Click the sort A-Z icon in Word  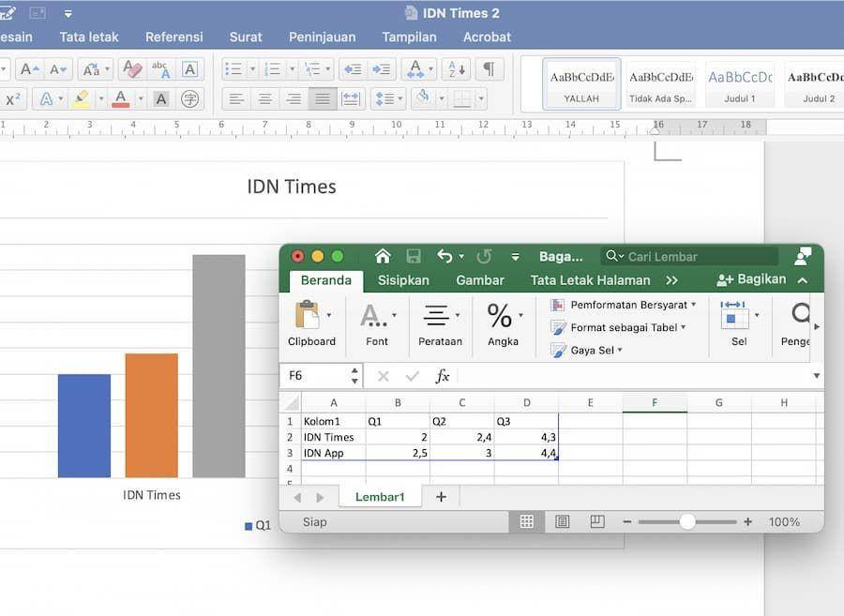[x=456, y=69]
